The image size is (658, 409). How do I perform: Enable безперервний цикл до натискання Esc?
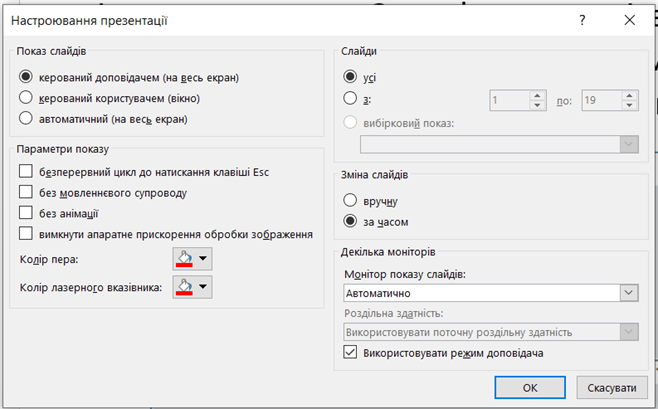click(x=26, y=172)
